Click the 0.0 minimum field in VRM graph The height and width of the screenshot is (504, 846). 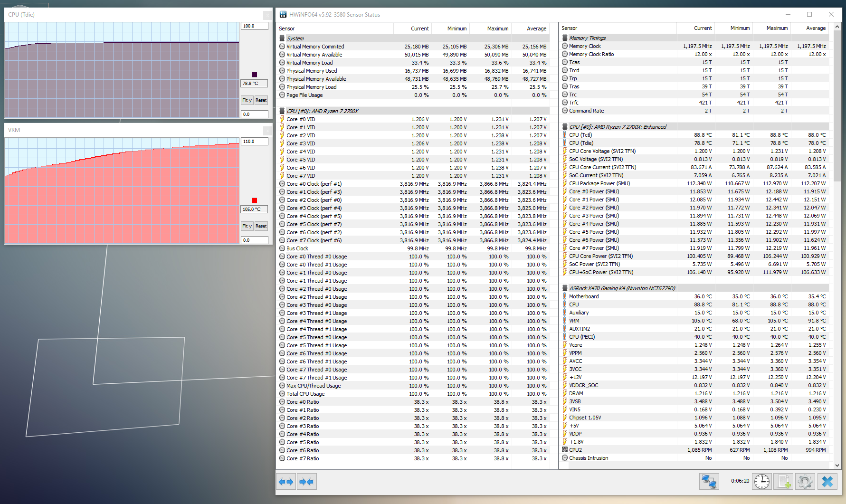point(255,240)
